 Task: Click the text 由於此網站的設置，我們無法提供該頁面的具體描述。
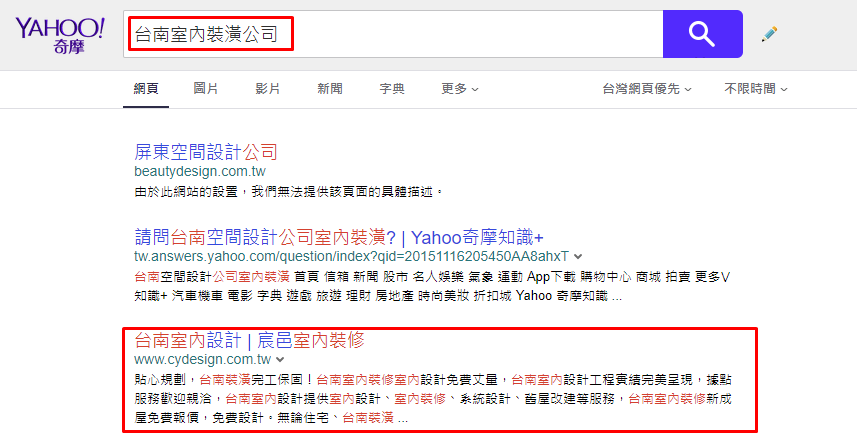(x=289, y=192)
